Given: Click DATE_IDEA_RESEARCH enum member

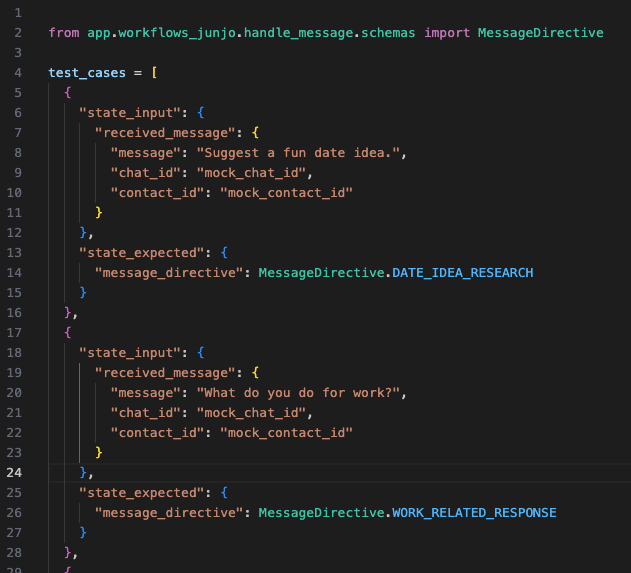Looking at the screenshot, I should pos(463,273).
